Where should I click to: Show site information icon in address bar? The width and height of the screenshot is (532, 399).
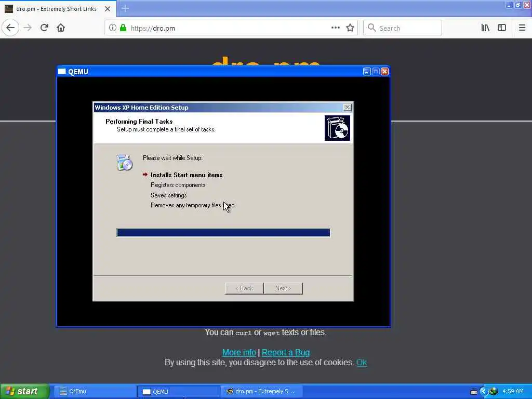(113, 28)
